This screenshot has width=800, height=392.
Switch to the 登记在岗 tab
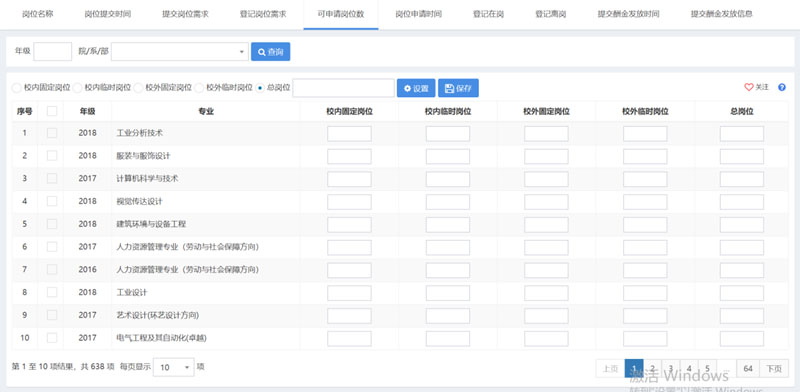click(488, 14)
